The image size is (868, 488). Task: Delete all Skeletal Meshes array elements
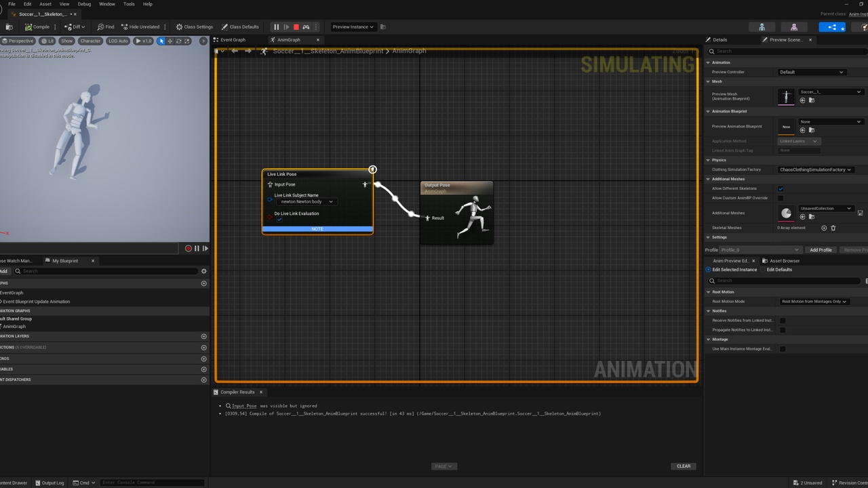pos(833,228)
